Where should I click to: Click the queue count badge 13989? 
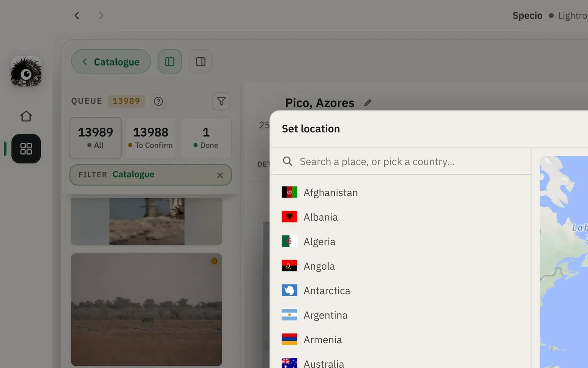click(x=126, y=101)
